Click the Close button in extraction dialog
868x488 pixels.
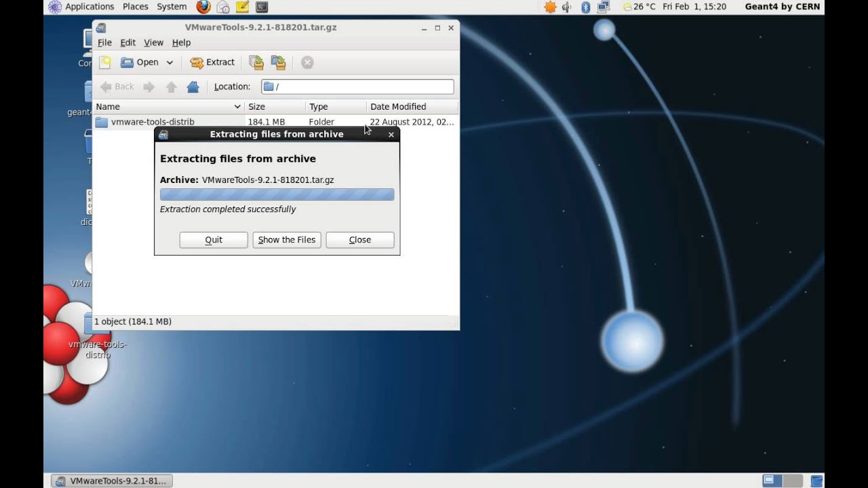coord(360,240)
